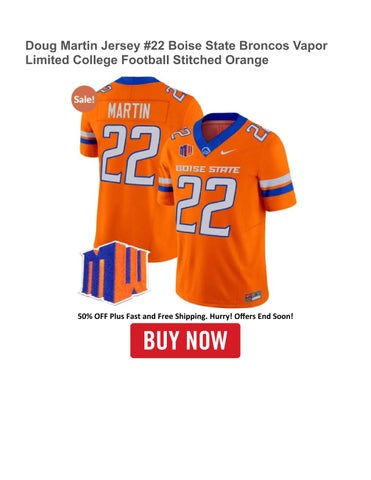Click the 22 on front jersey's right shoulder
This screenshot has height=480, width=371.
(258, 132)
